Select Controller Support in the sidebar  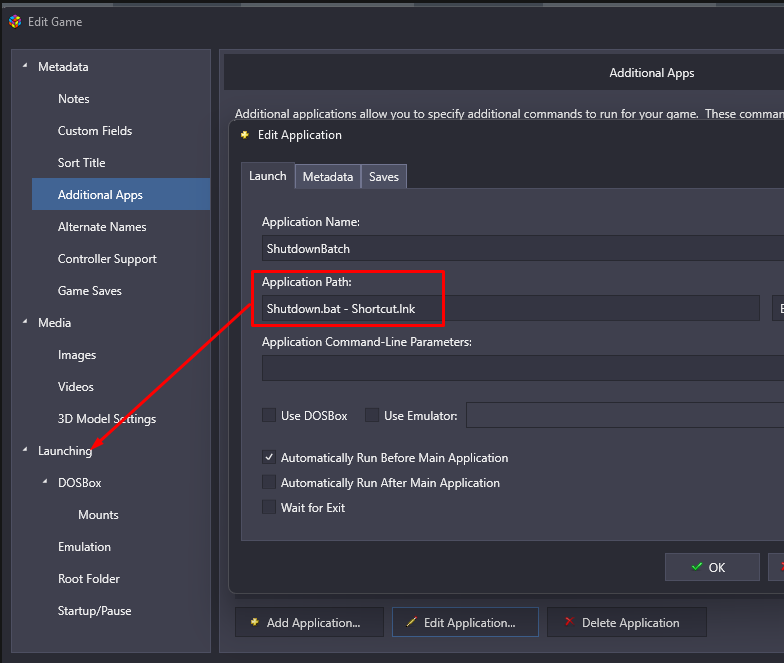click(107, 259)
